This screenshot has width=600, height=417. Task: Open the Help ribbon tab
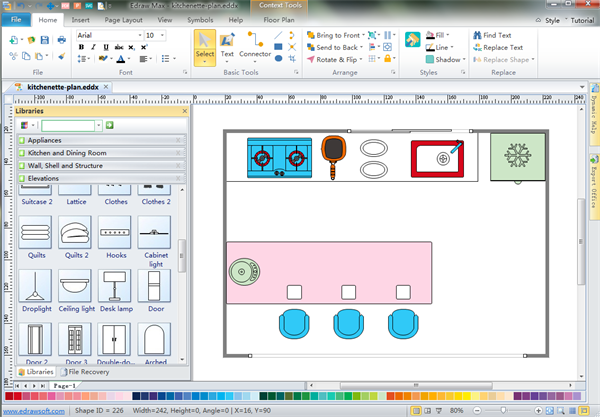(x=236, y=20)
